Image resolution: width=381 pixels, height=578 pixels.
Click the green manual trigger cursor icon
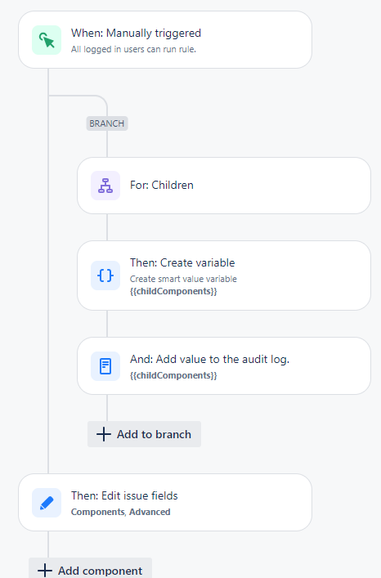coord(46,40)
